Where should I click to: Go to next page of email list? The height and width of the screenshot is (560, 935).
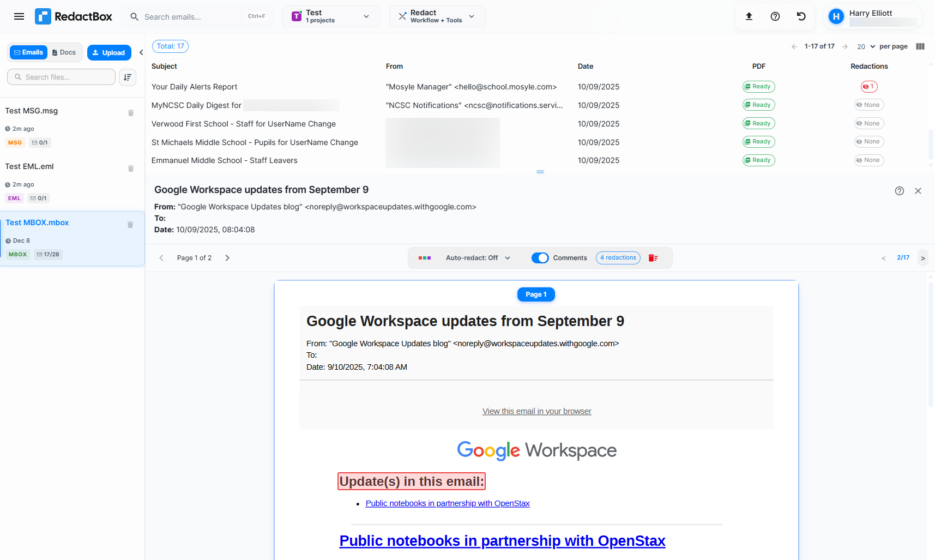click(x=844, y=47)
